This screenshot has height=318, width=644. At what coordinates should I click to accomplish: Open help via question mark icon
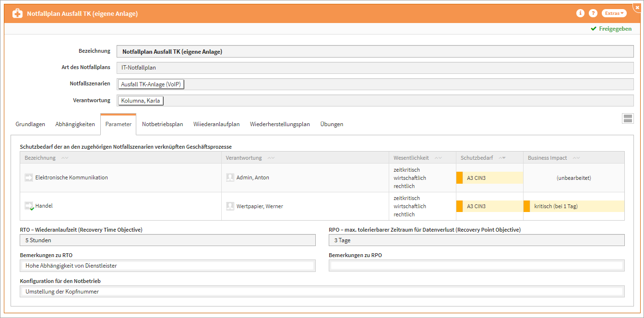point(593,13)
